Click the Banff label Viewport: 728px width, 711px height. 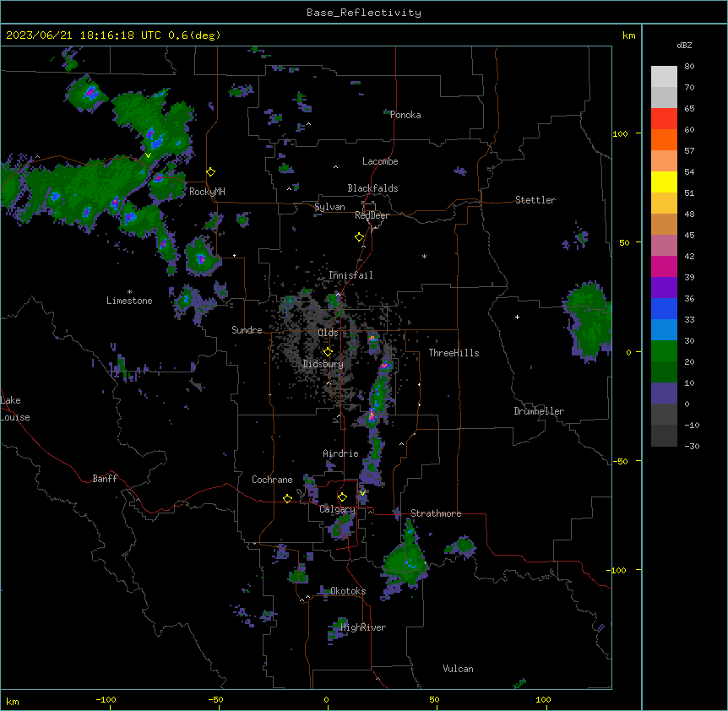pos(105,479)
